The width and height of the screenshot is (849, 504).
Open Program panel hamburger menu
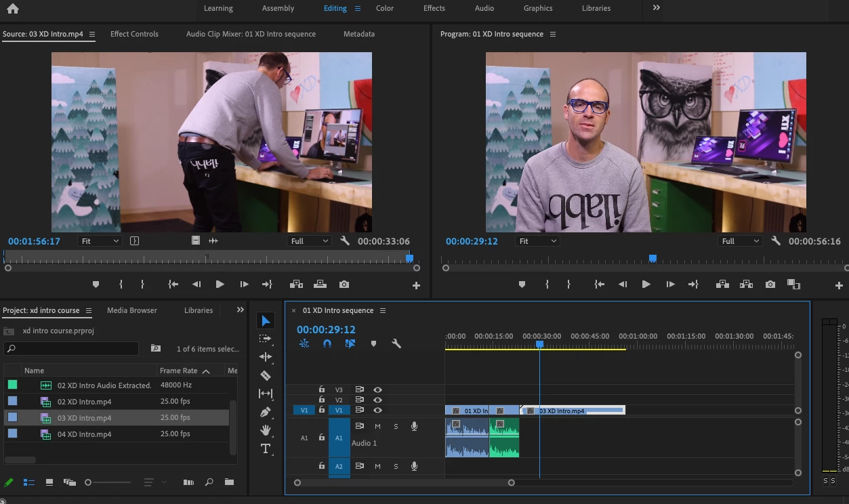(552, 34)
